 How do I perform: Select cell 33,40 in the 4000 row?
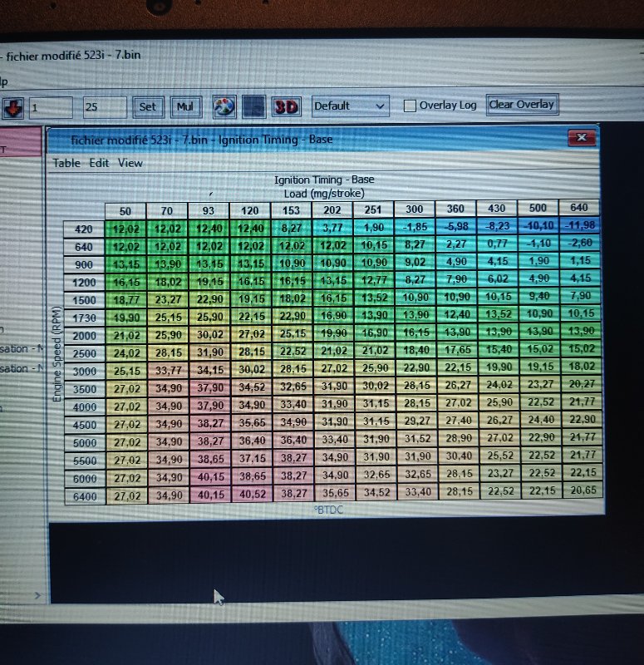point(293,405)
